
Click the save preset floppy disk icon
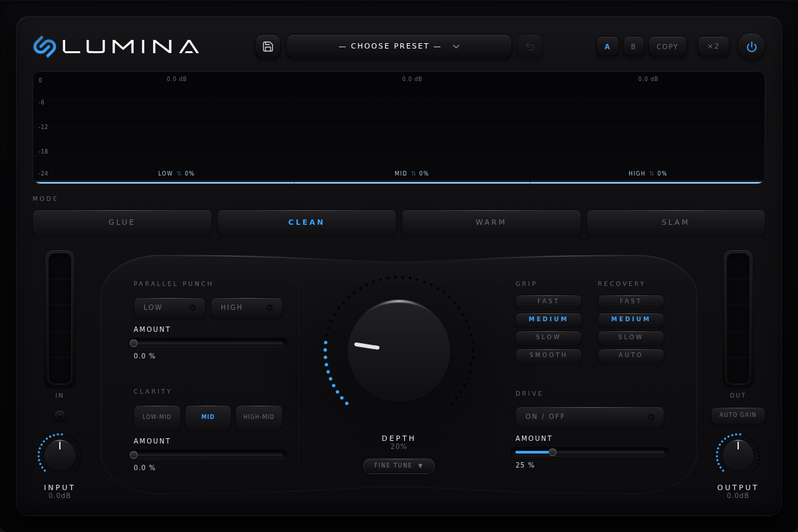pyautogui.click(x=268, y=47)
